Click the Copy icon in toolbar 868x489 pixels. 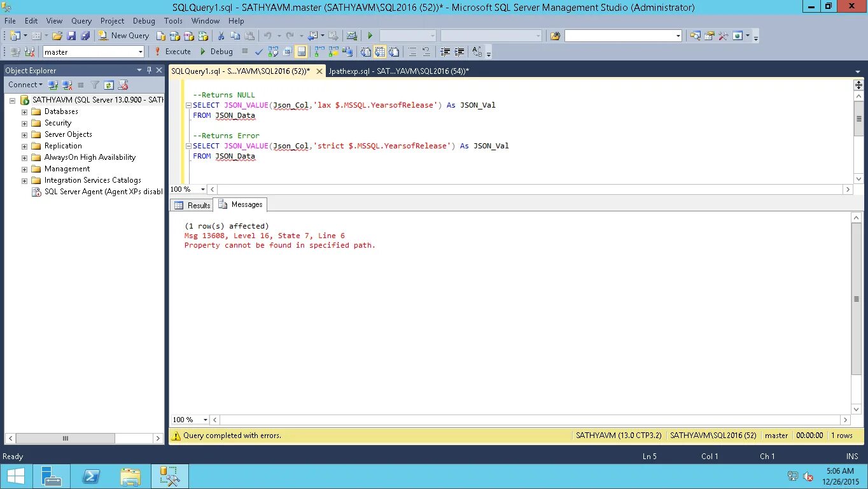click(x=235, y=36)
